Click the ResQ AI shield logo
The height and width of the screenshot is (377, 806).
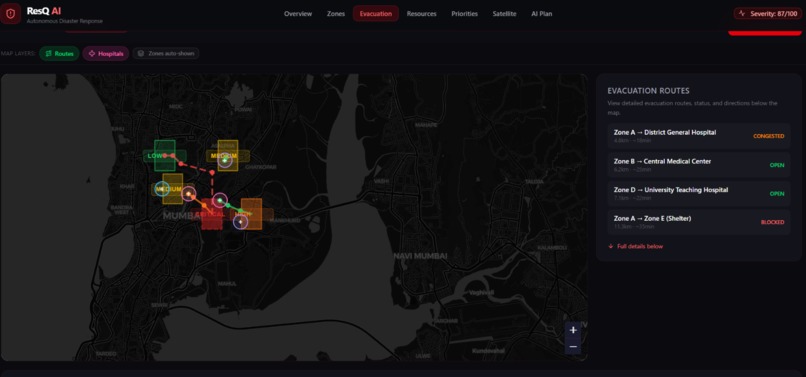pos(10,13)
